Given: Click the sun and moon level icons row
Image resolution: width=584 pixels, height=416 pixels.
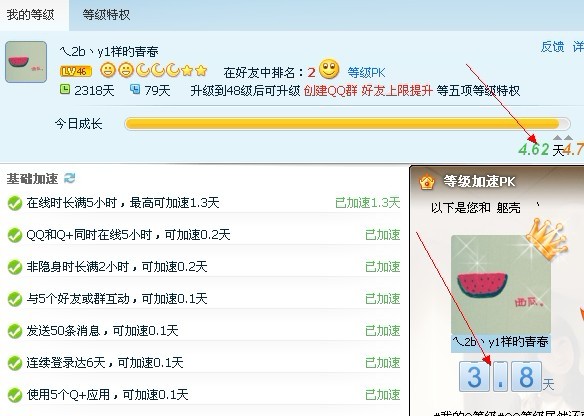Looking at the screenshot, I should [153, 70].
